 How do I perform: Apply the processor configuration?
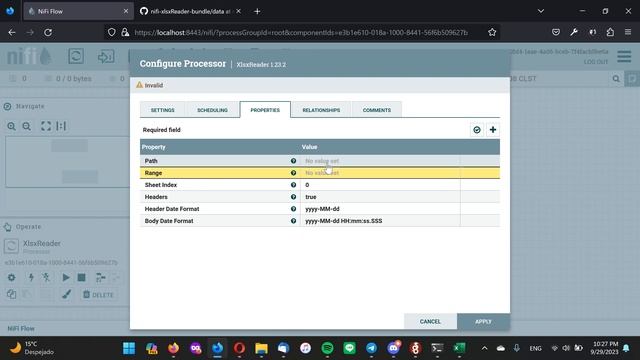(483, 321)
